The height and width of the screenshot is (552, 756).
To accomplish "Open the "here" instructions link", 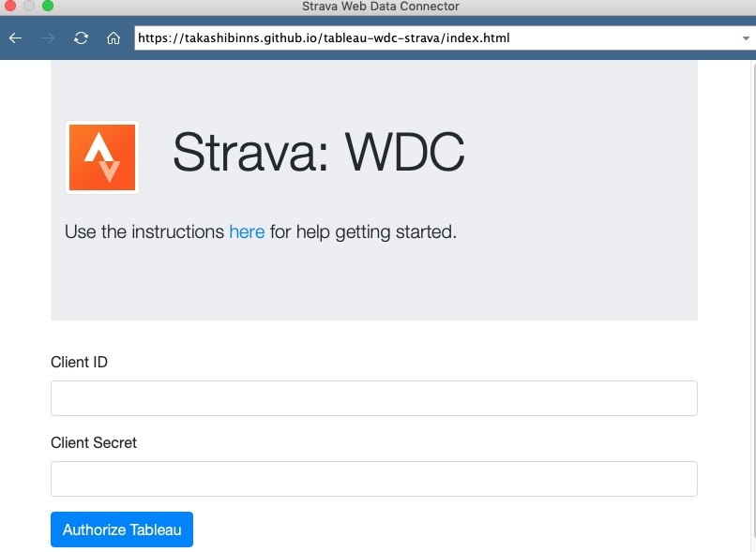I will (x=247, y=231).
